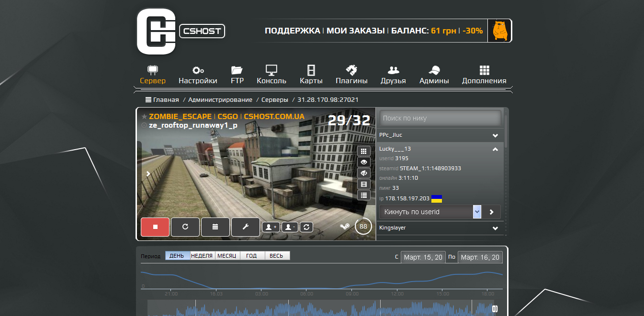Open the ПОДДЕРЖКА link
This screenshot has height=316, width=644.
point(292,31)
